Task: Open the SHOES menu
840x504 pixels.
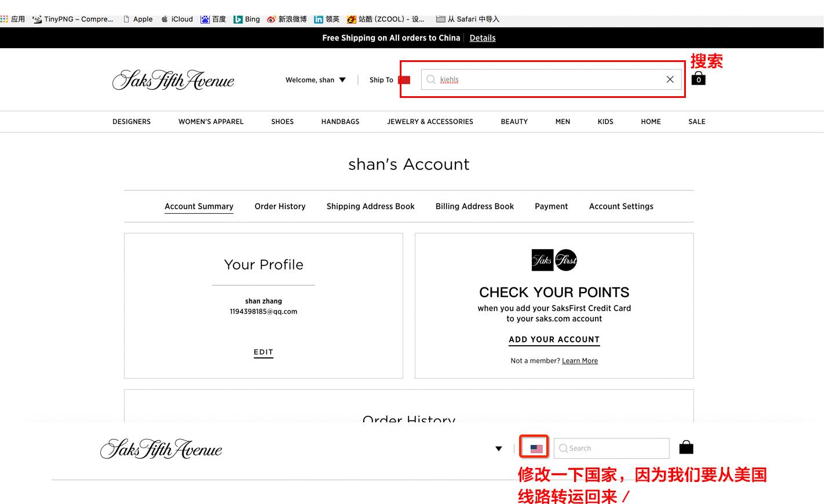Action: click(x=283, y=122)
